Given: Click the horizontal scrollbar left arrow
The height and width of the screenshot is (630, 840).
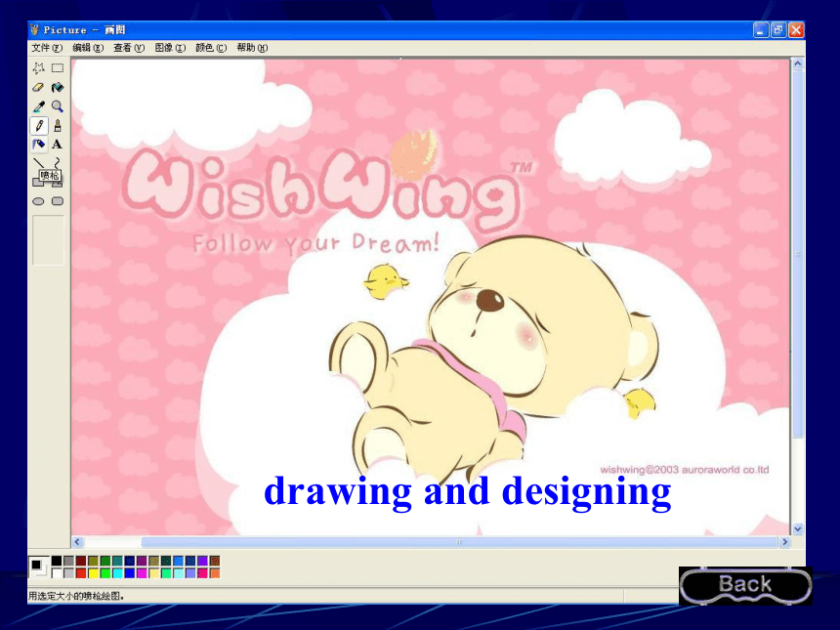Looking at the screenshot, I should tap(78, 542).
